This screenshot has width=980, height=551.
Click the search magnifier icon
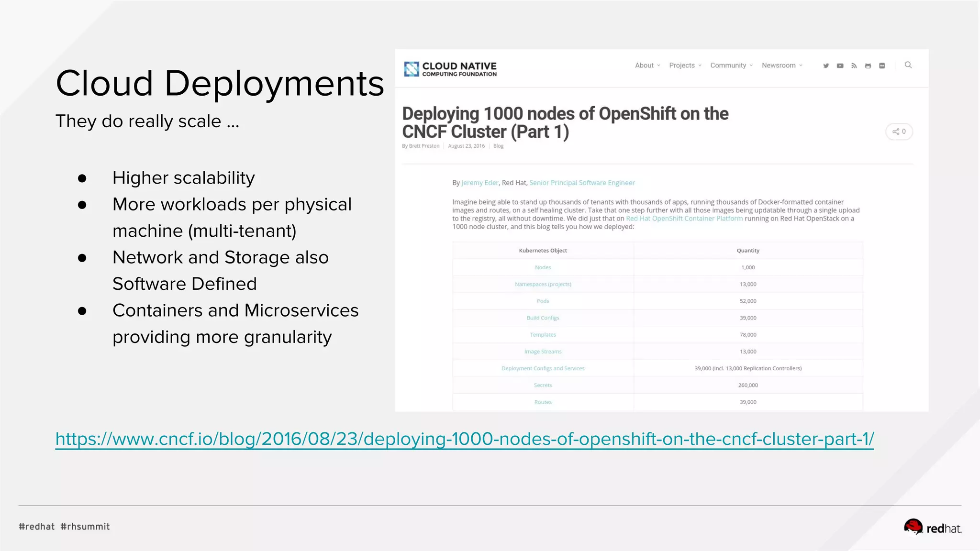(x=908, y=65)
